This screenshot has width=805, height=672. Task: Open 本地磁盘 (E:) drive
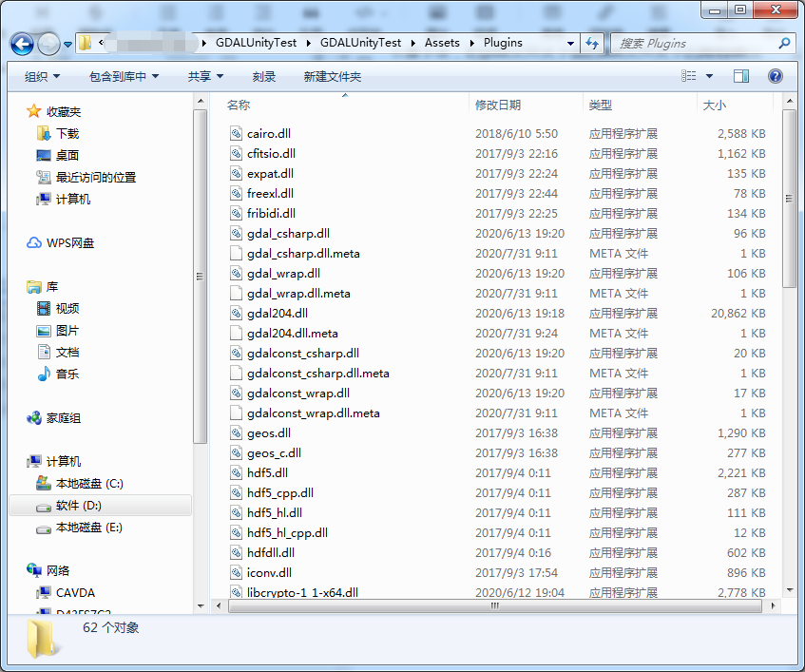coord(80,528)
